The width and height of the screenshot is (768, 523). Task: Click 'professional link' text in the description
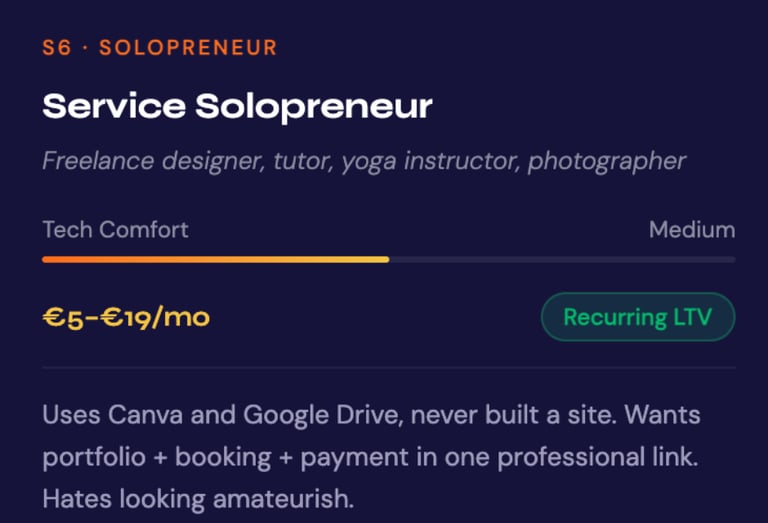click(x=598, y=458)
